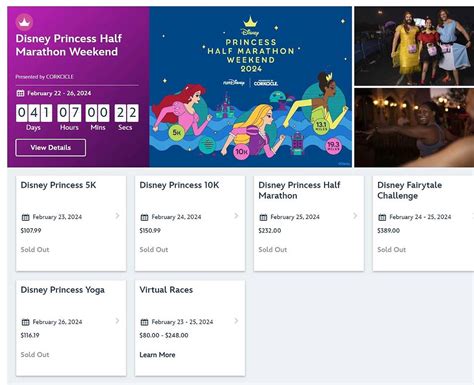This screenshot has width=474, height=385.
Task: Click the crown icon above the event title
Action: click(24, 22)
